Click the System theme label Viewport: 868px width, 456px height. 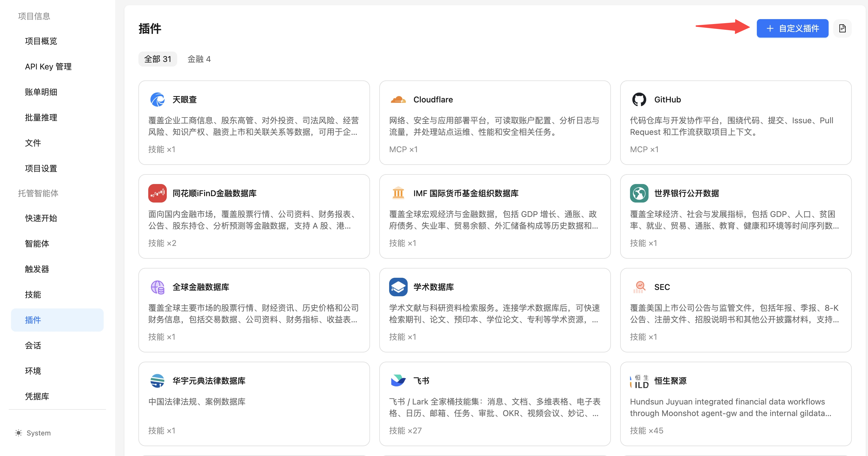(x=39, y=433)
